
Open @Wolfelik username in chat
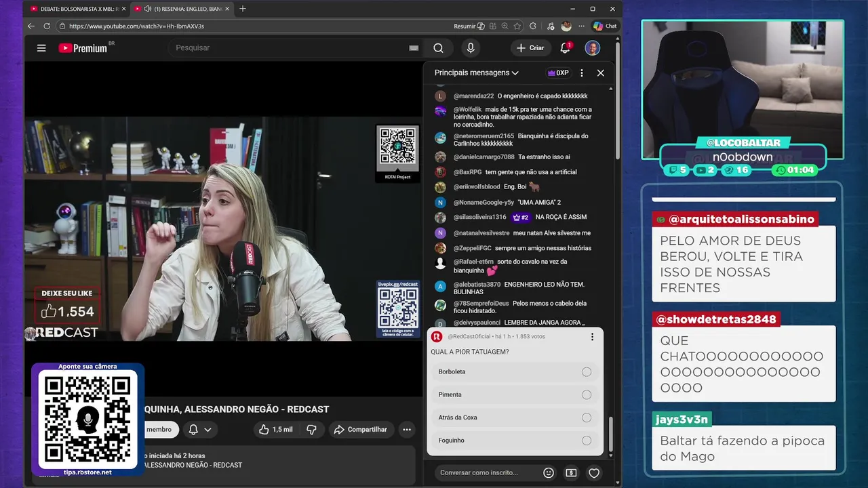(467, 109)
